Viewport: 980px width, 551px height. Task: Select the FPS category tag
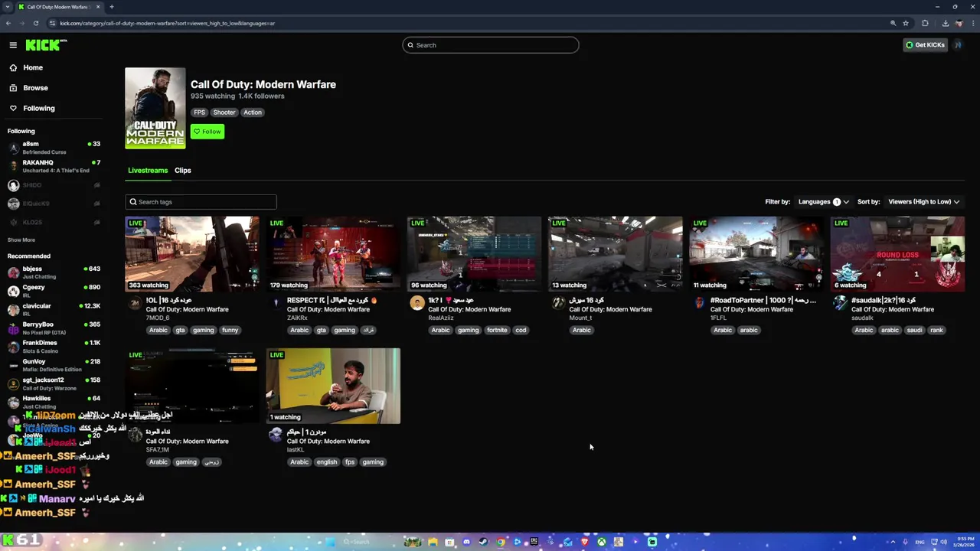200,112
